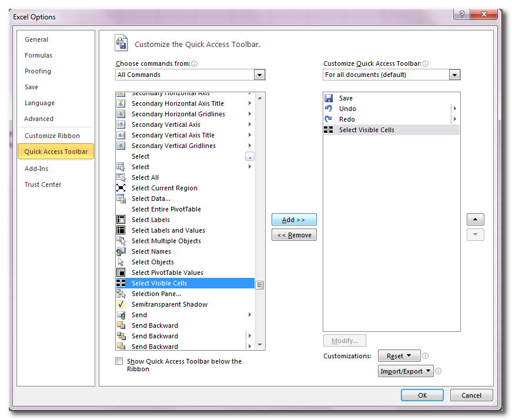Viewport: 512px width, 420px height.
Task: Click the Semitransparent Shadow checkmark icon
Action: [122, 304]
